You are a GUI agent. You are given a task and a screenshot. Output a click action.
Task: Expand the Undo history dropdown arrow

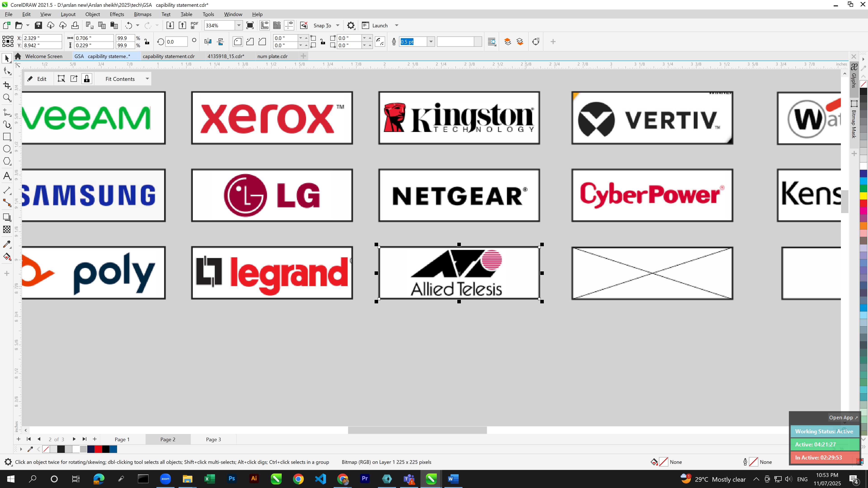click(x=137, y=26)
